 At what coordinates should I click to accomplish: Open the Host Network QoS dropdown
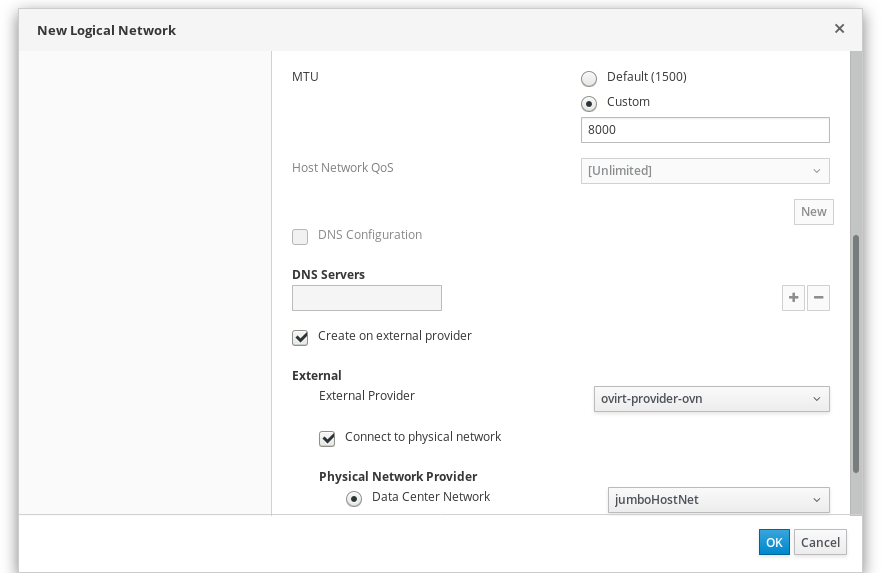[704, 171]
